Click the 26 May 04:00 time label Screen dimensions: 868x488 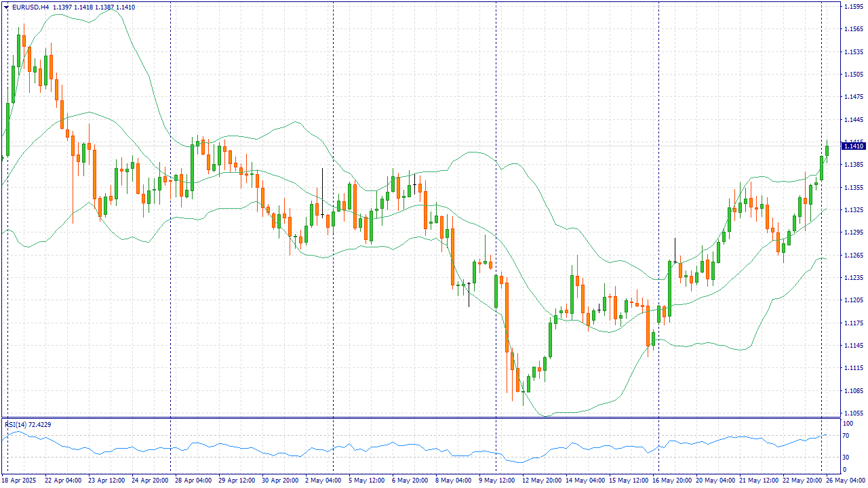point(845,481)
